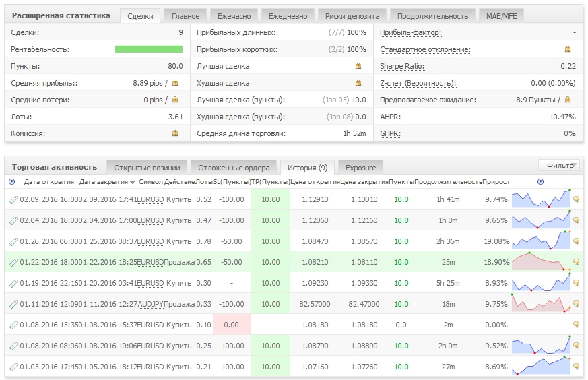The image size is (588, 380).
Task: Click the lock icon beside Комиссия
Action: click(x=175, y=133)
